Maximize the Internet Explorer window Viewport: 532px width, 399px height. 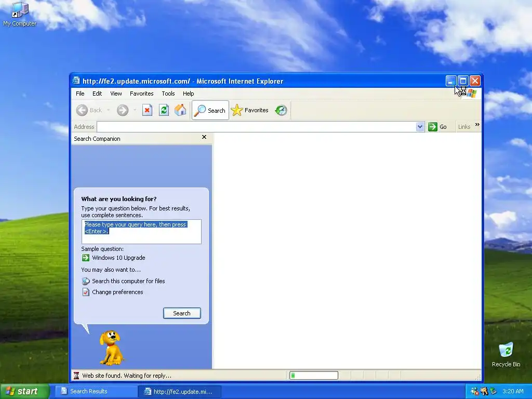pyautogui.click(x=463, y=81)
